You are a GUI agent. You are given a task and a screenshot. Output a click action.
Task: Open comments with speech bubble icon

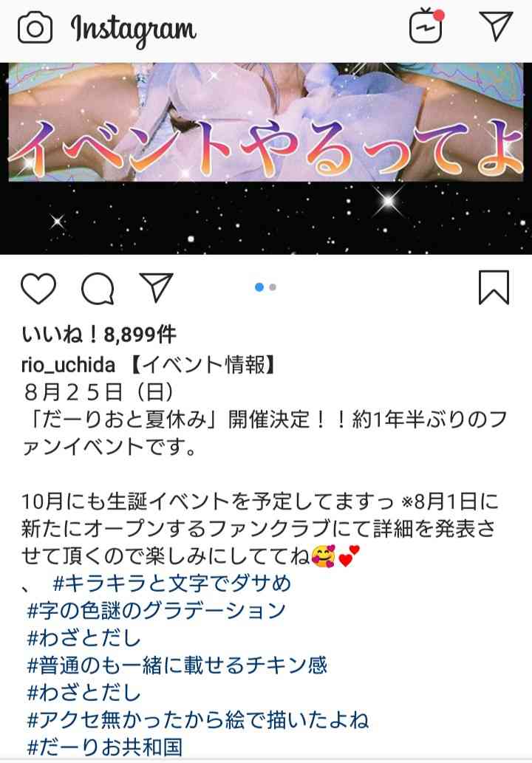98,289
